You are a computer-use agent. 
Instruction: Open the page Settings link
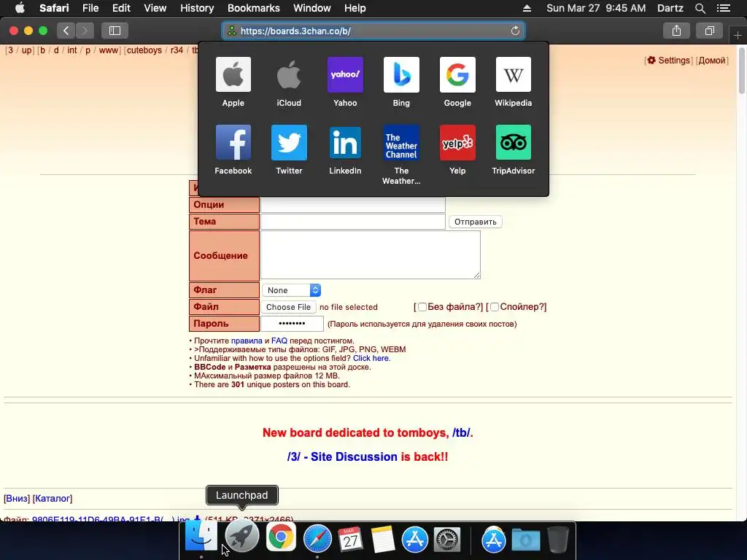(668, 61)
